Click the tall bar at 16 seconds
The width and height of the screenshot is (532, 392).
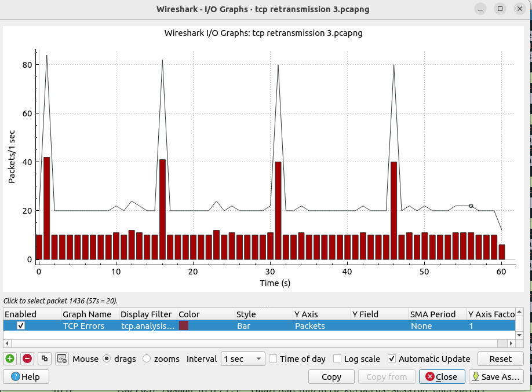click(x=162, y=210)
